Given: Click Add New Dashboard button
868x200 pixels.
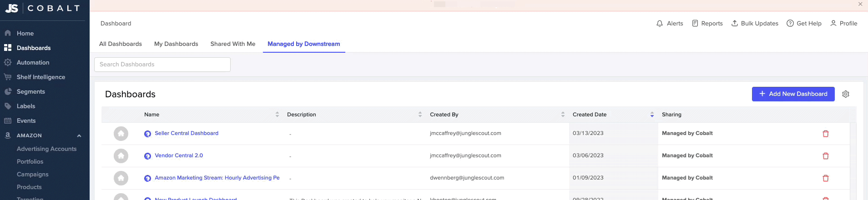Looking at the screenshot, I should pyautogui.click(x=793, y=94).
